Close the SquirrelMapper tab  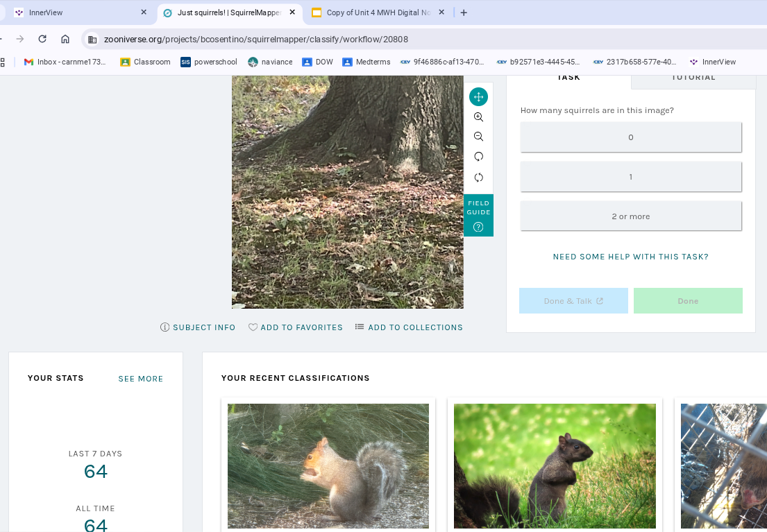point(292,12)
